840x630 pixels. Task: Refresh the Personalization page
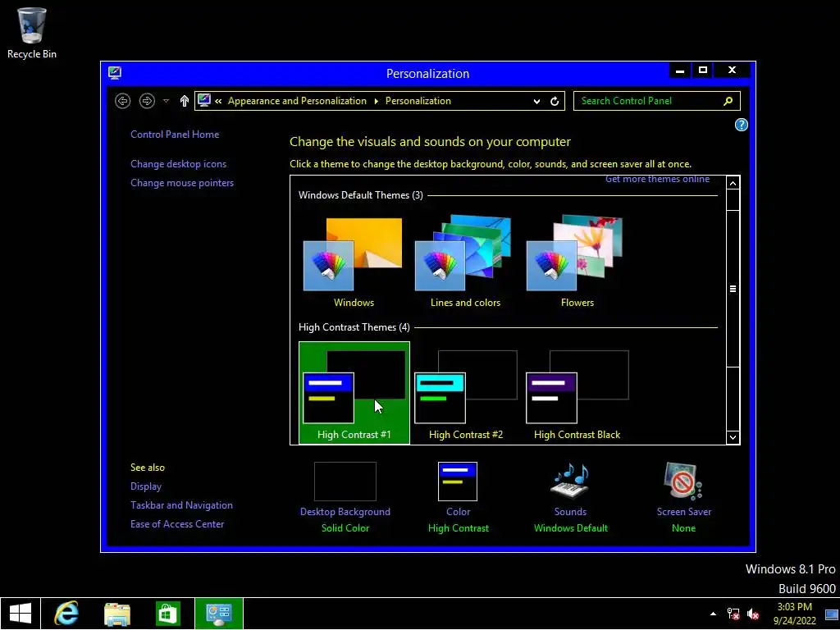coord(555,101)
